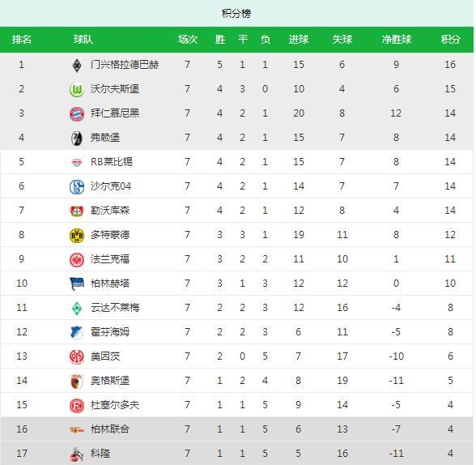
Task: Click the Eintracht Frankfurt eagle logo
Action: coord(77,259)
